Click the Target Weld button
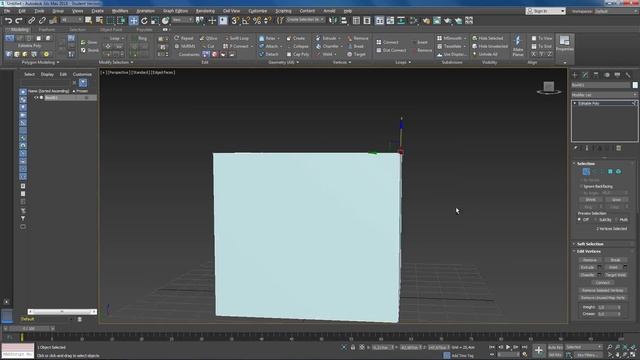 pos(615,275)
